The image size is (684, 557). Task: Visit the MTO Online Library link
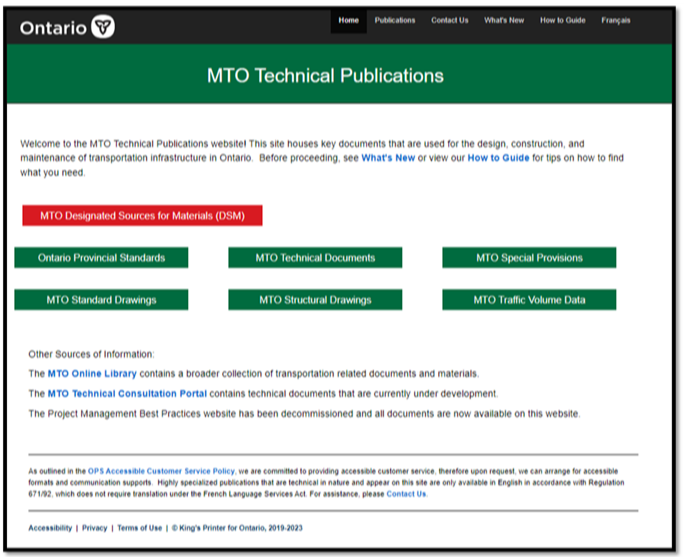click(x=92, y=374)
